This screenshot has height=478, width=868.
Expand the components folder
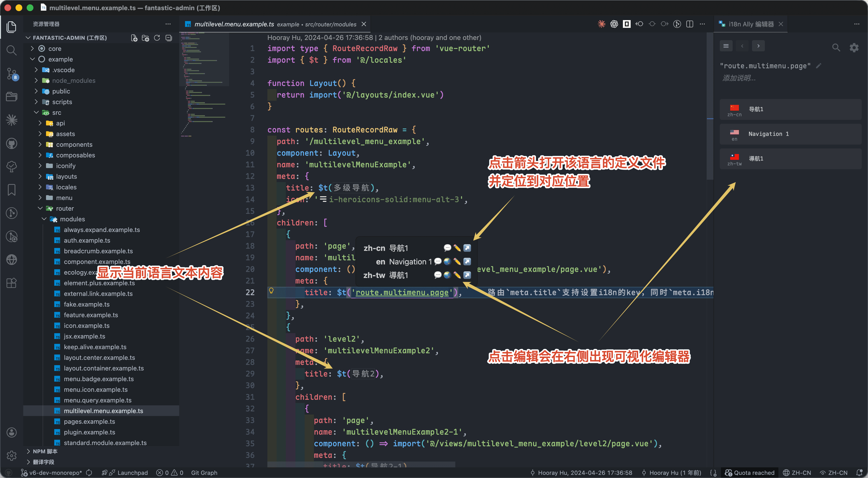pos(40,145)
